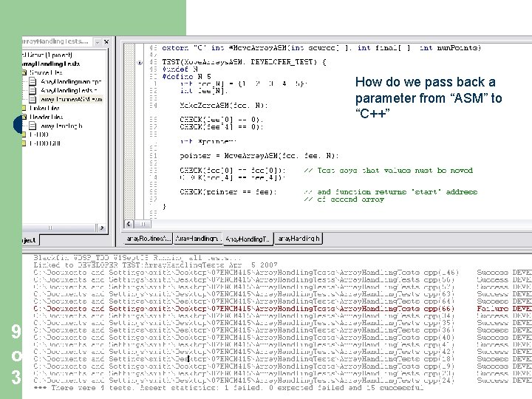Click comment 'Test says that values must be moved'
Screen dimensions: 532x399
(x=388, y=171)
